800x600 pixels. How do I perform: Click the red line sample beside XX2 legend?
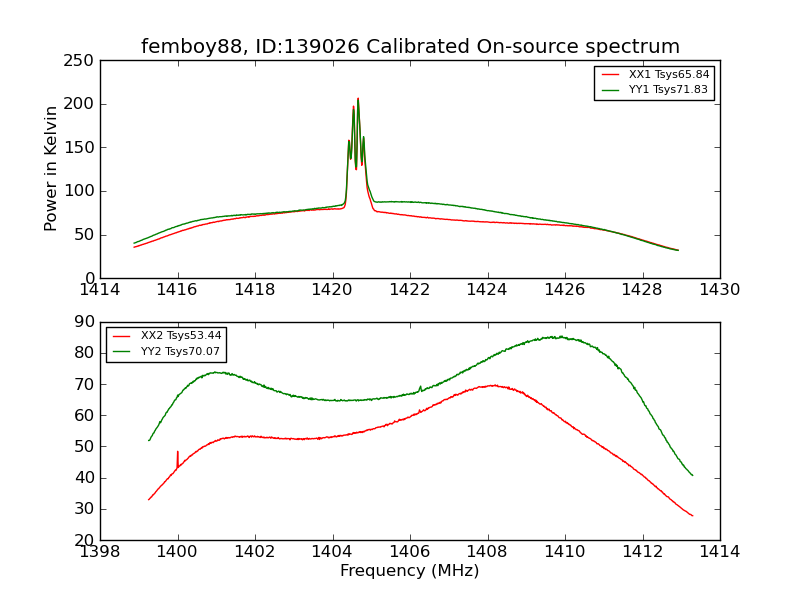[x=122, y=336]
